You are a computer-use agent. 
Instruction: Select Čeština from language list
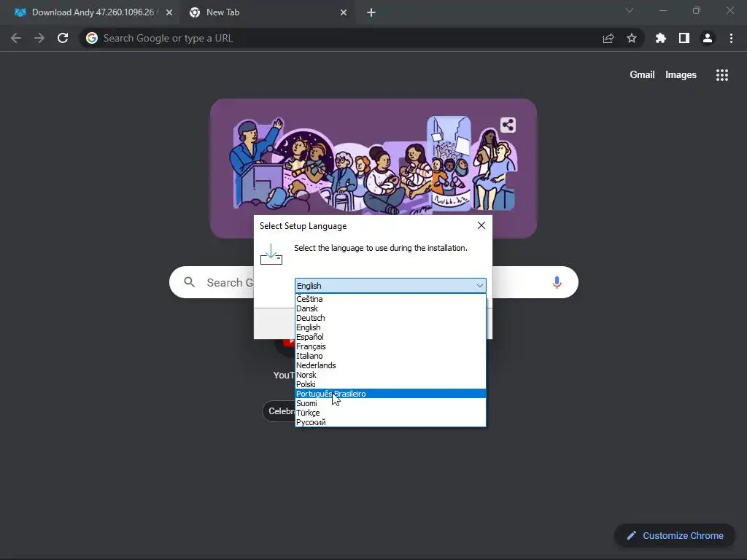(391, 299)
